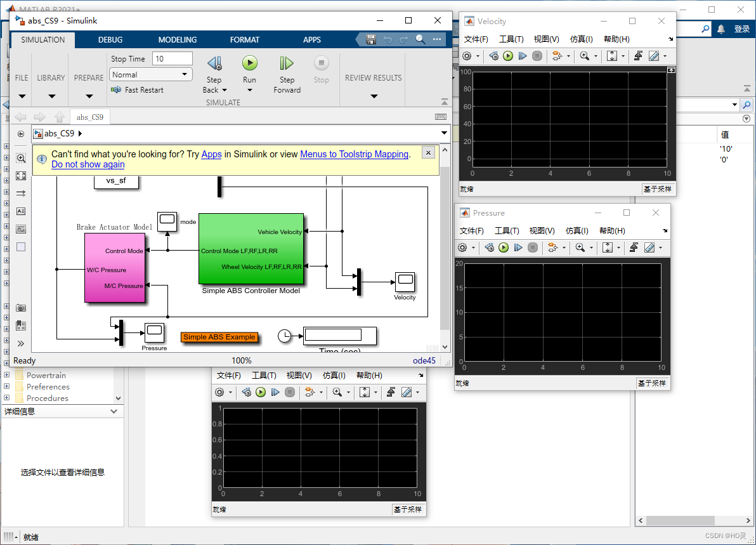Image resolution: width=756 pixels, height=545 pixels.
Task: Expand the FILE section dropdown
Action: (22, 96)
